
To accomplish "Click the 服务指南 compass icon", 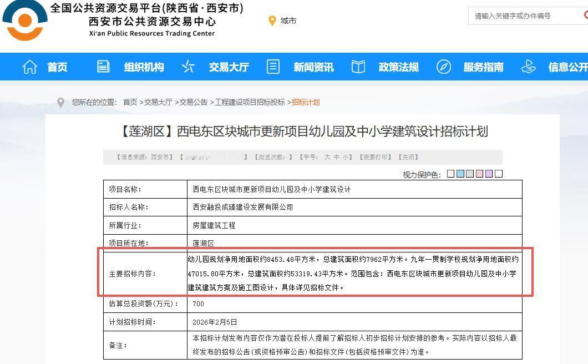I will click(x=443, y=66).
